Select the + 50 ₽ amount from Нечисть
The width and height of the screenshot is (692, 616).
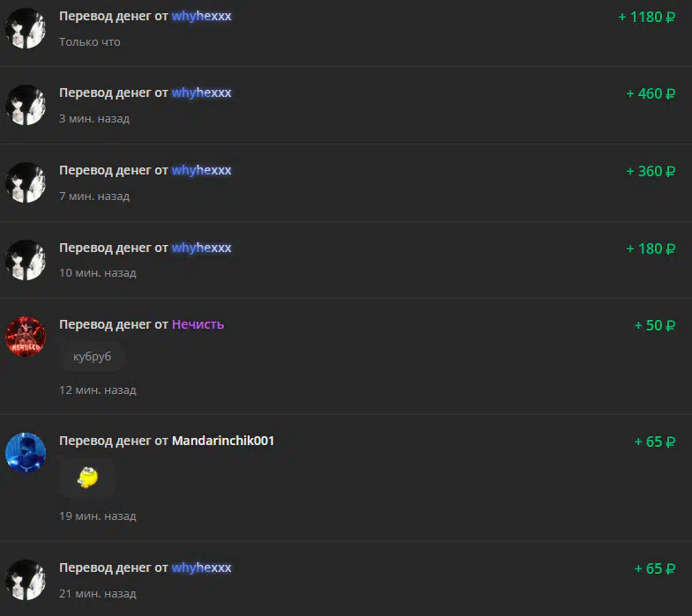click(x=654, y=326)
